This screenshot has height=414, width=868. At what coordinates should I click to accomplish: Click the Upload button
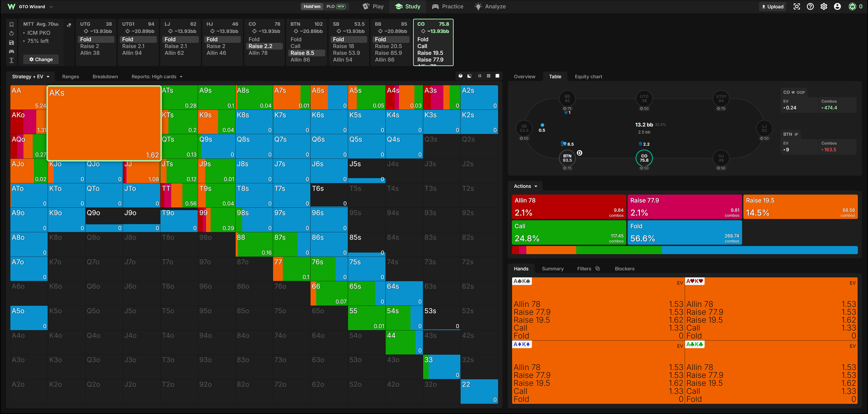(772, 6)
